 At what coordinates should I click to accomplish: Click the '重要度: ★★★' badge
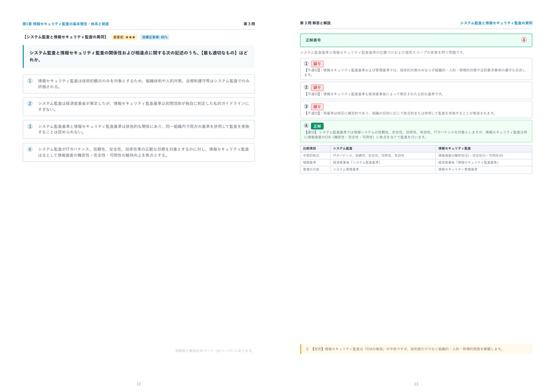(124, 37)
